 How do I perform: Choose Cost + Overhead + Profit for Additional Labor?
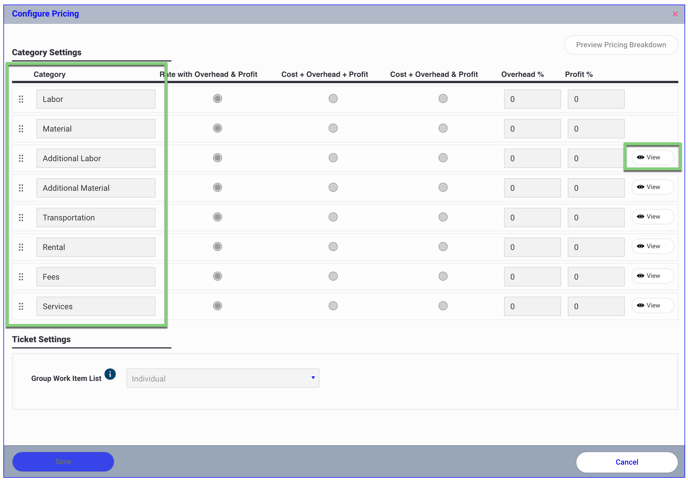click(x=333, y=158)
